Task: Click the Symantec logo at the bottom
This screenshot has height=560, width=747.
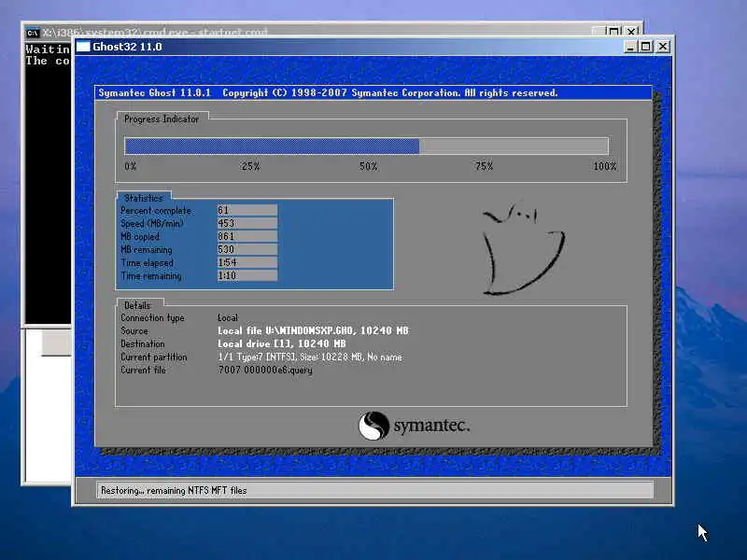Action: pyautogui.click(x=414, y=426)
